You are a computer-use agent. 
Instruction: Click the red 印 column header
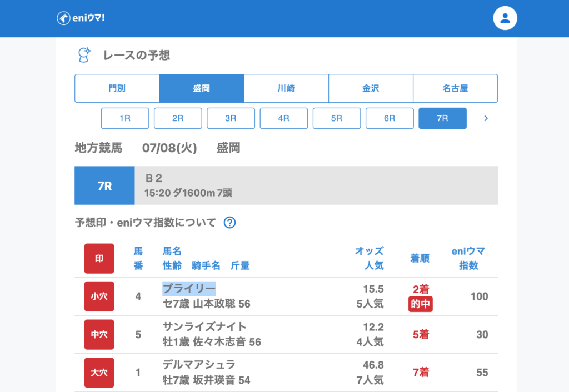click(99, 258)
